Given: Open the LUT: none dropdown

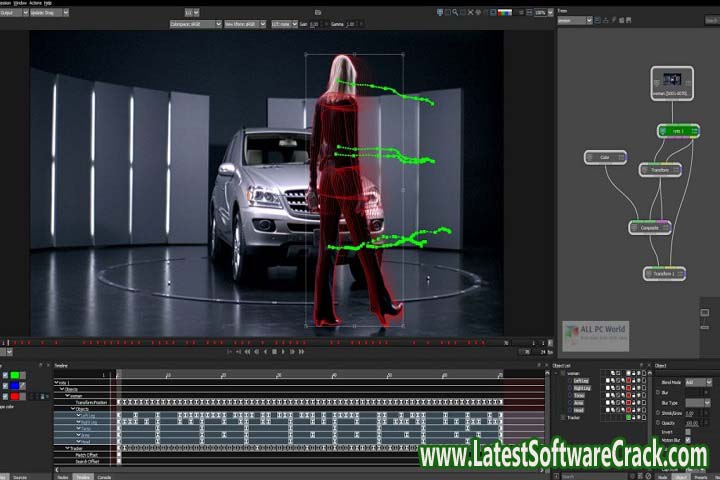Looking at the screenshot, I should click(284, 24).
